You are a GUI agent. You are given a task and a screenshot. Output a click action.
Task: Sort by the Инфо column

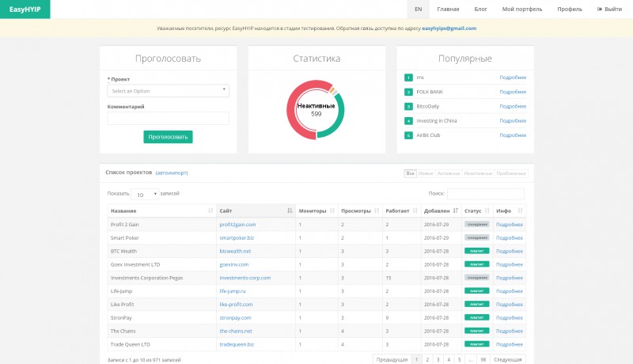pos(510,210)
